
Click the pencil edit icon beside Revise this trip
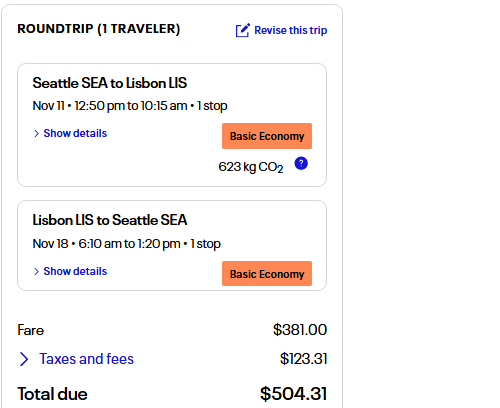click(x=242, y=30)
